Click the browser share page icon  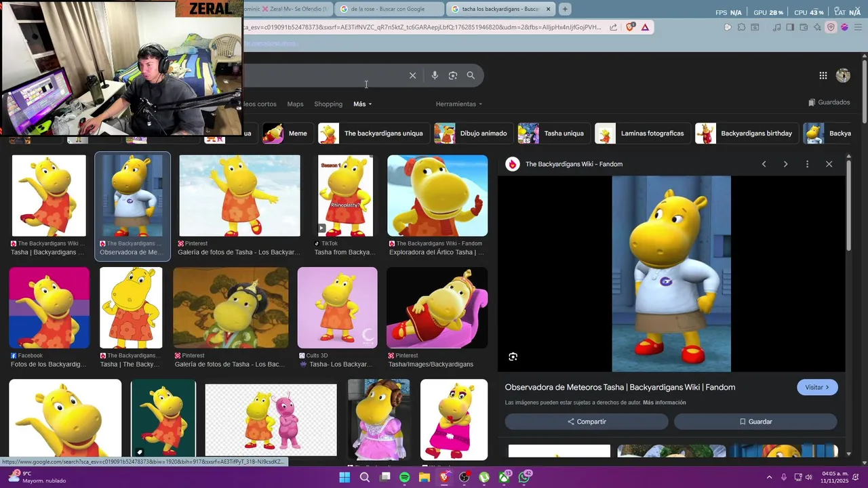(x=613, y=27)
